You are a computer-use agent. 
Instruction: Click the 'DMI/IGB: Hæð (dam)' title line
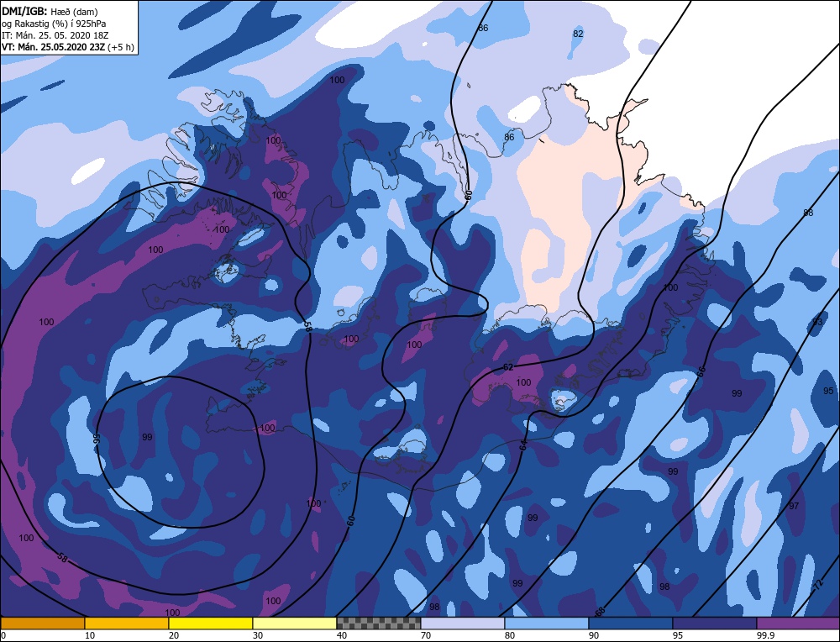(x=50, y=11)
